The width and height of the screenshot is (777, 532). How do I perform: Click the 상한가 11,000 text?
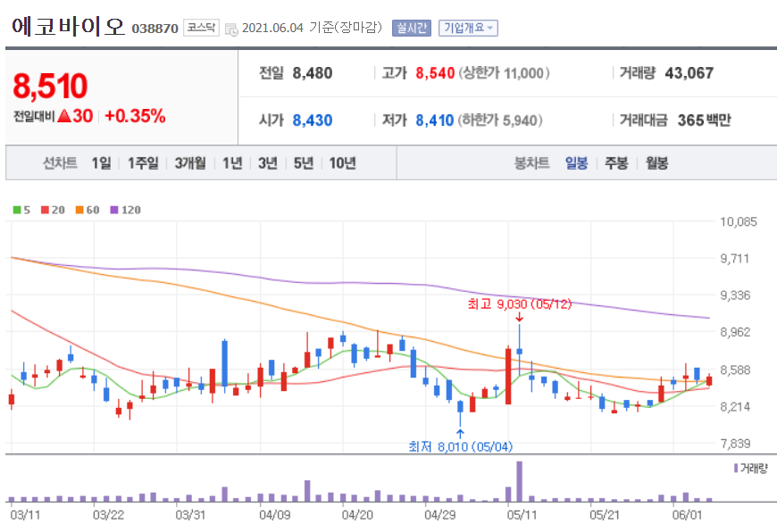tap(504, 73)
